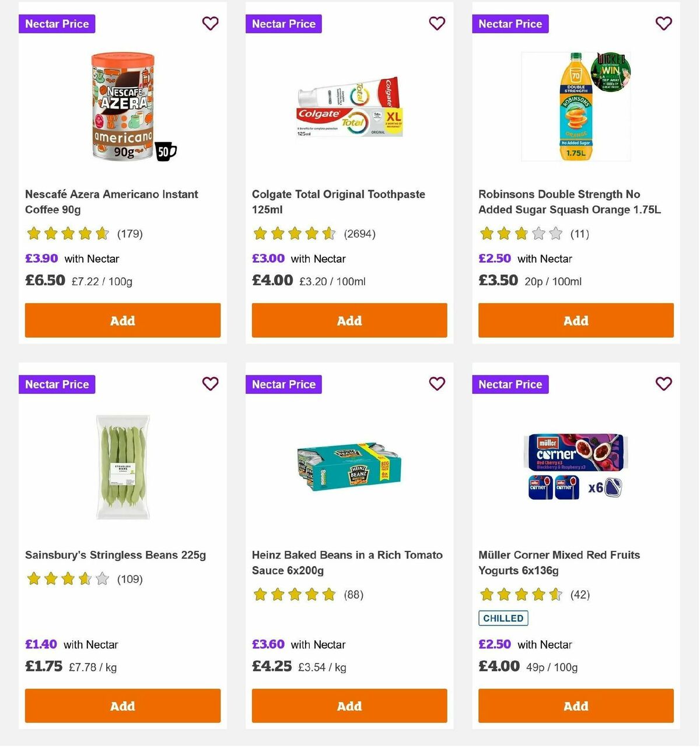Add Heinz Baked Beans 6x200g to basket
Viewport: 700px width, 747px height.
coord(349,706)
